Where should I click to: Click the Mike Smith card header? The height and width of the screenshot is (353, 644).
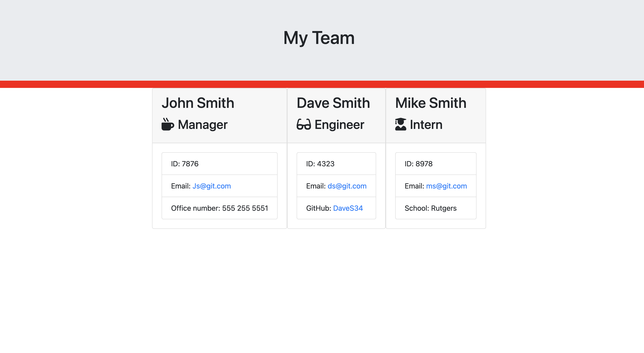point(435,115)
